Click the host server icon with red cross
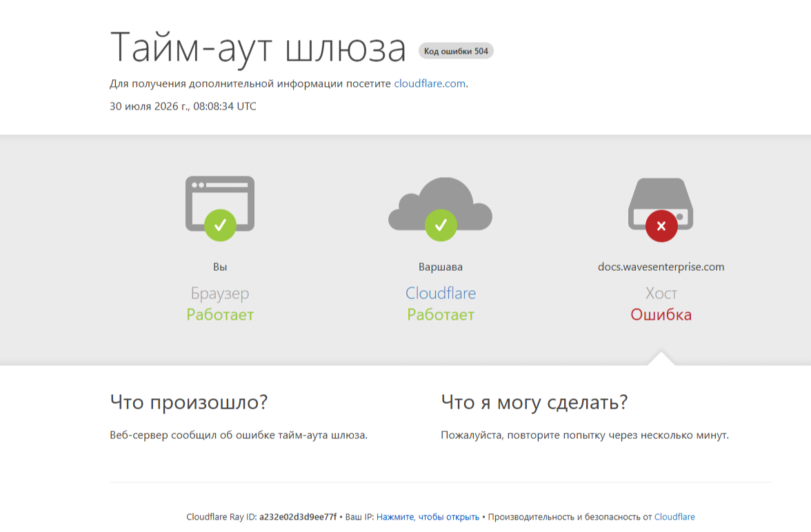 click(x=661, y=209)
